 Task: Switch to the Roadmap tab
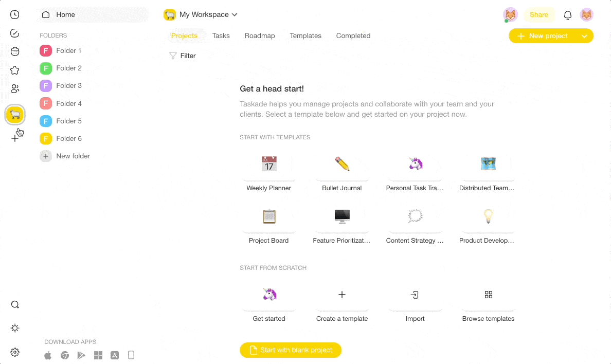260,35
